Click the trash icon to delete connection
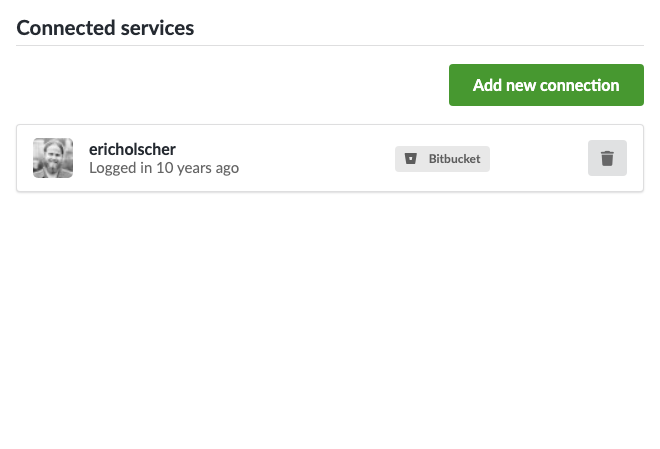660x449 pixels. point(607,158)
